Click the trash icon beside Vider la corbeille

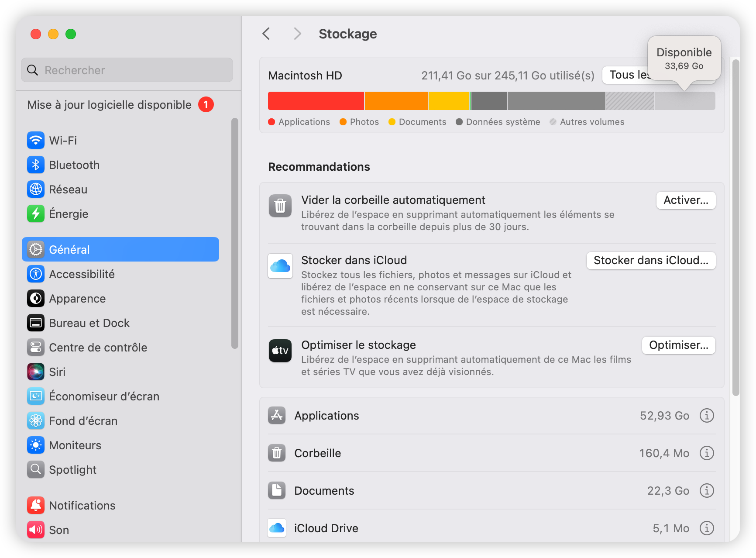[280, 206]
